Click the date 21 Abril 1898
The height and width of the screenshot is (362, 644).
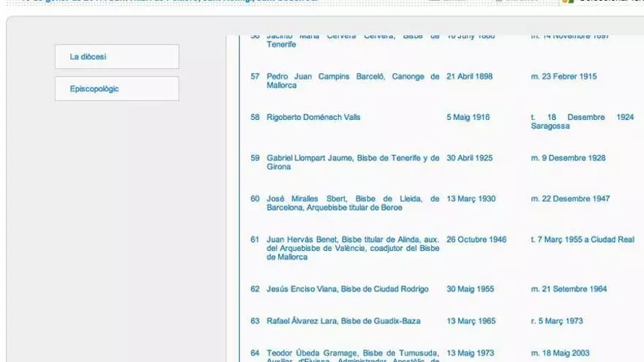coord(469,77)
